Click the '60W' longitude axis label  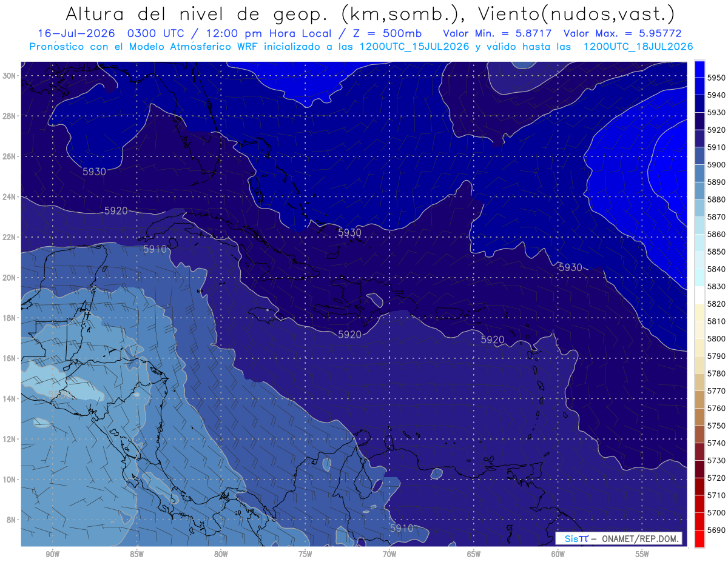[558, 554]
